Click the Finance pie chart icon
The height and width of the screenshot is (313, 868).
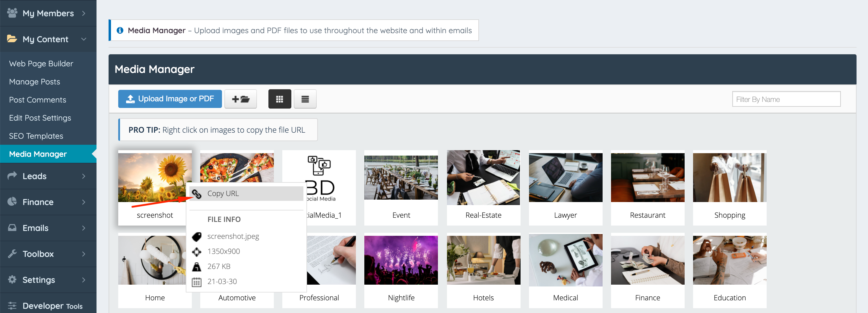tap(12, 201)
